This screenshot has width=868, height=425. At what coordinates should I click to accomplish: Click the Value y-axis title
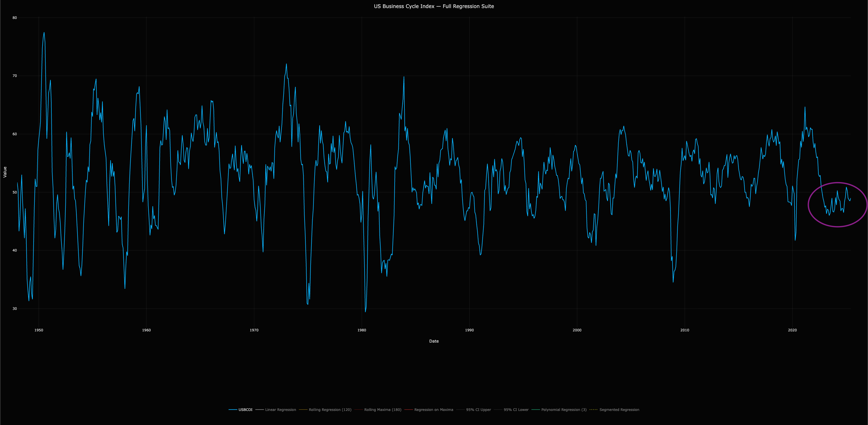click(5, 172)
